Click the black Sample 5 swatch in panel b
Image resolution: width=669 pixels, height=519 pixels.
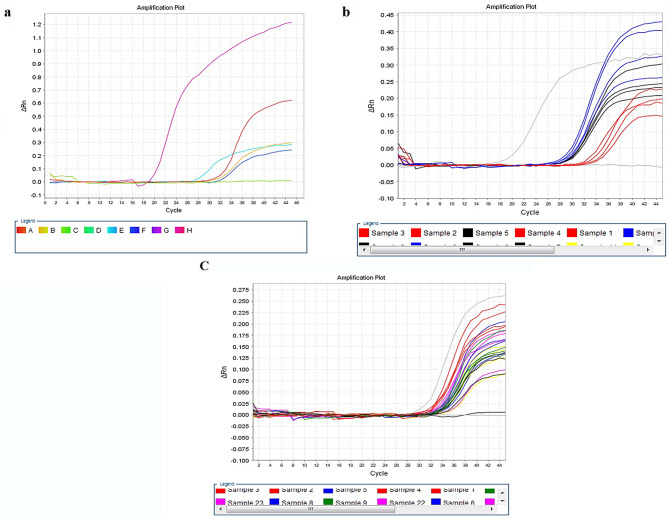click(468, 233)
